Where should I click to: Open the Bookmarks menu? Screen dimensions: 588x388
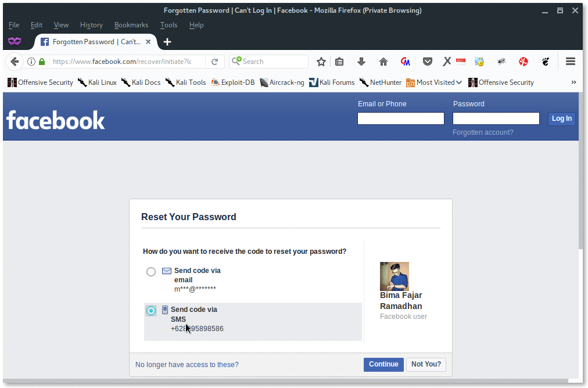click(131, 25)
